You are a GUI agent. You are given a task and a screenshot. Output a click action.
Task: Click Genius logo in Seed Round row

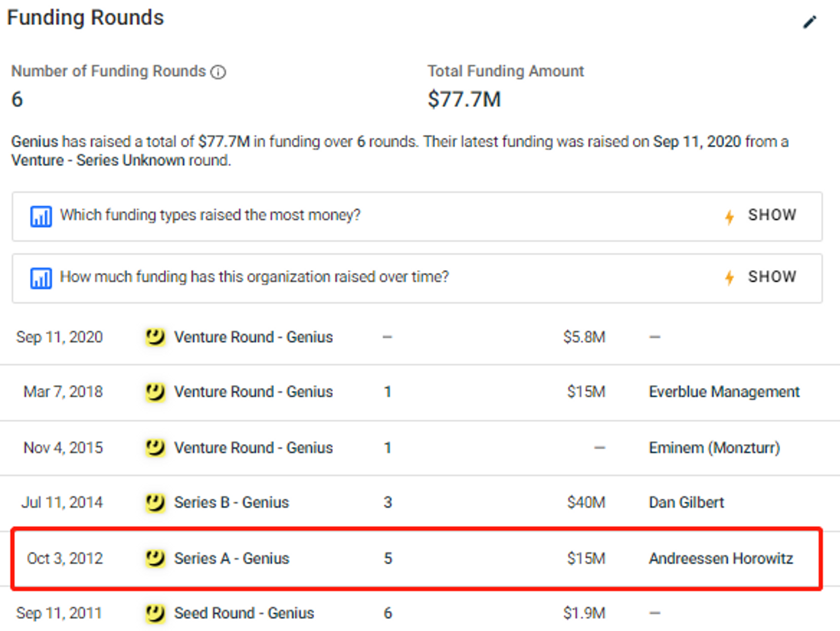click(x=155, y=613)
